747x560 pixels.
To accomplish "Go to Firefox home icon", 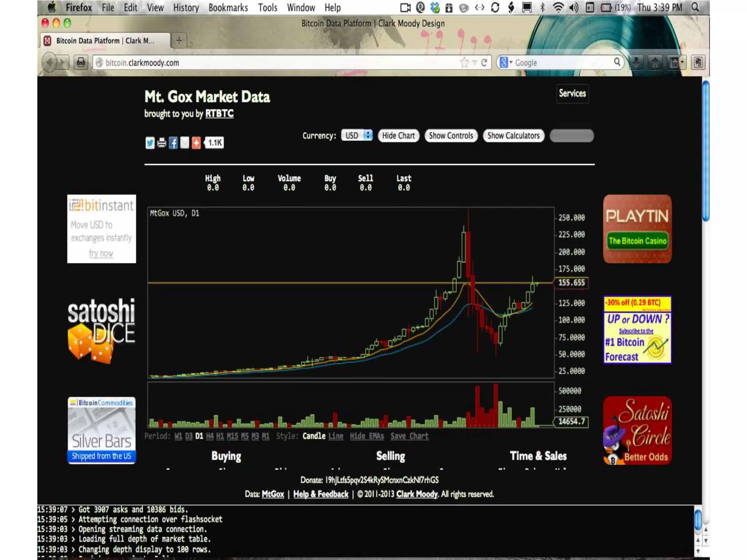I will [x=655, y=63].
